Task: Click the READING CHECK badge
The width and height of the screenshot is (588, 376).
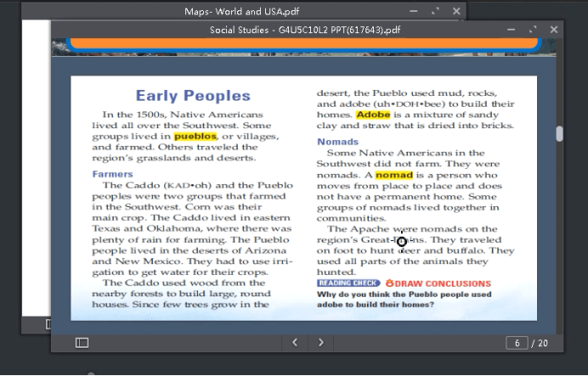Action: click(x=348, y=283)
